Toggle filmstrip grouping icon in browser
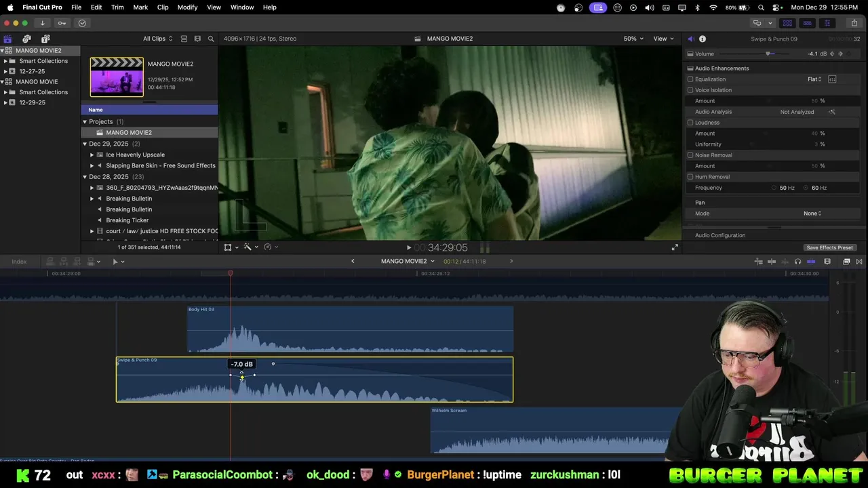The height and width of the screenshot is (488, 868). 197,39
